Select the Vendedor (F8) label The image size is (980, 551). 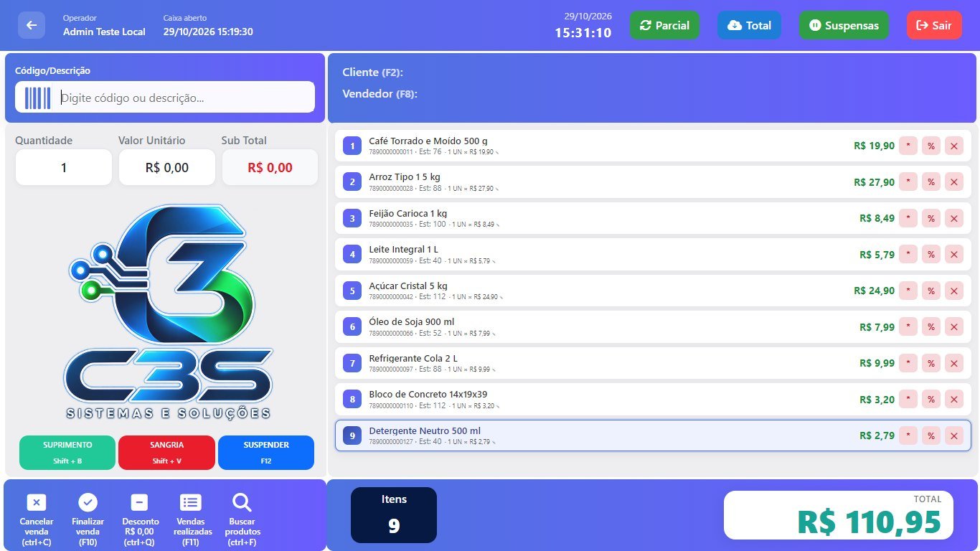(380, 94)
